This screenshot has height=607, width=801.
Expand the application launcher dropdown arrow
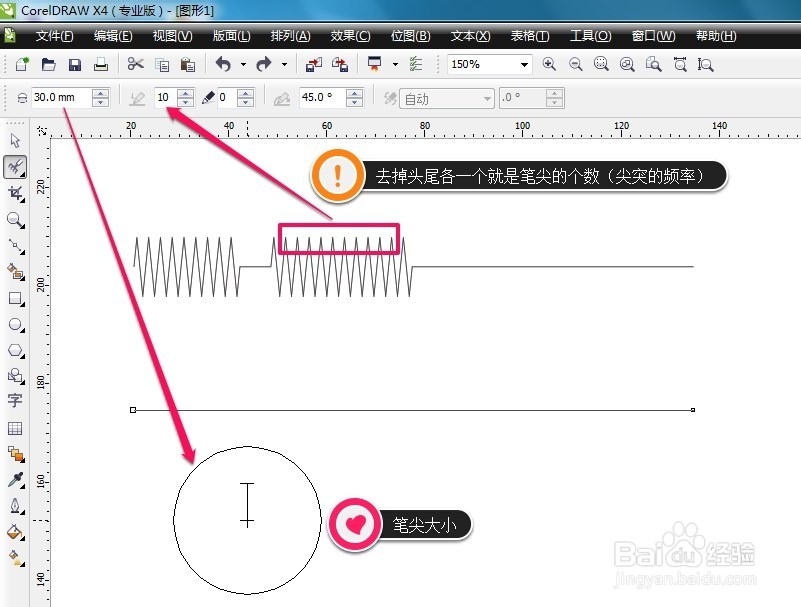pyautogui.click(x=395, y=64)
